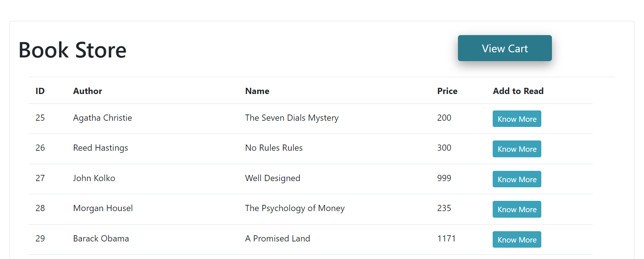Click the Author column header
Image resolution: width=644 pixels, height=259 pixels.
(87, 91)
